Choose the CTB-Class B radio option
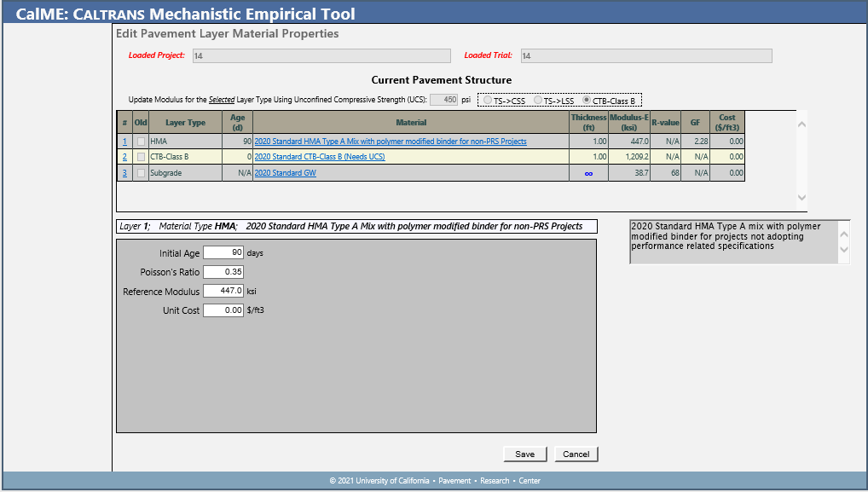 [587, 101]
